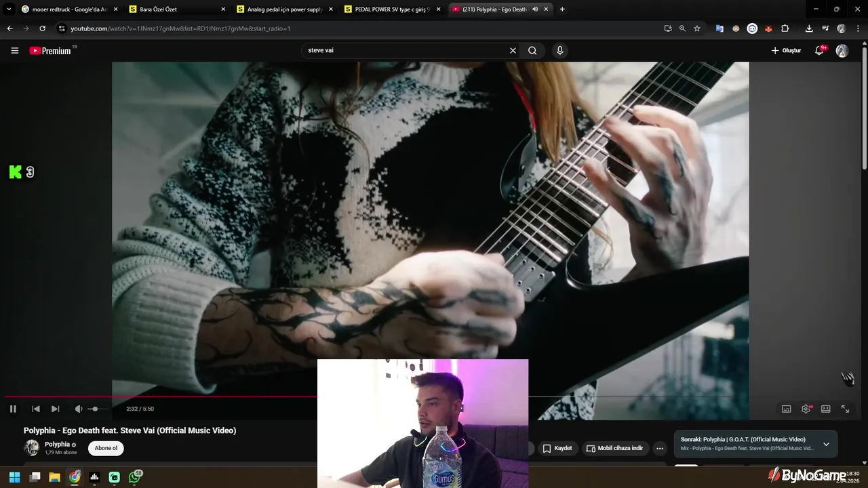
Task: Open the three-dot more actions menu
Action: [x=659, y=448]
